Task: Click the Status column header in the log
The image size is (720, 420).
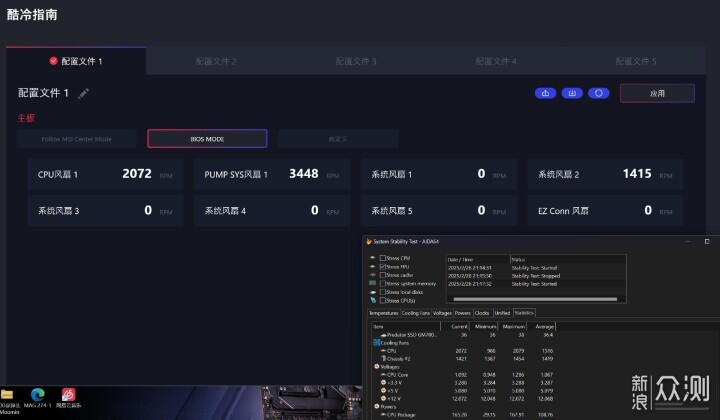Action: point(568,259)
